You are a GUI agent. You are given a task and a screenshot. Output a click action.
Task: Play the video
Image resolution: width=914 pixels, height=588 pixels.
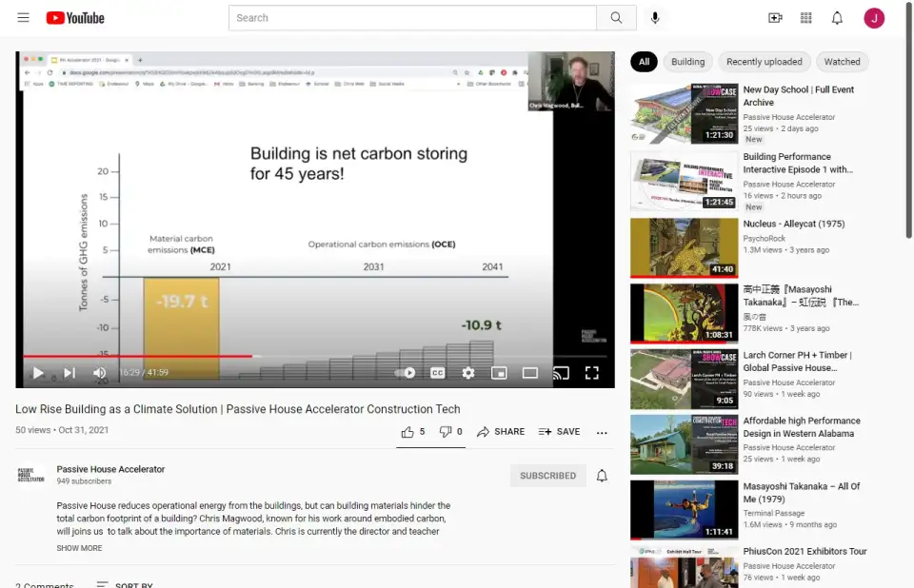coord(38,373)
